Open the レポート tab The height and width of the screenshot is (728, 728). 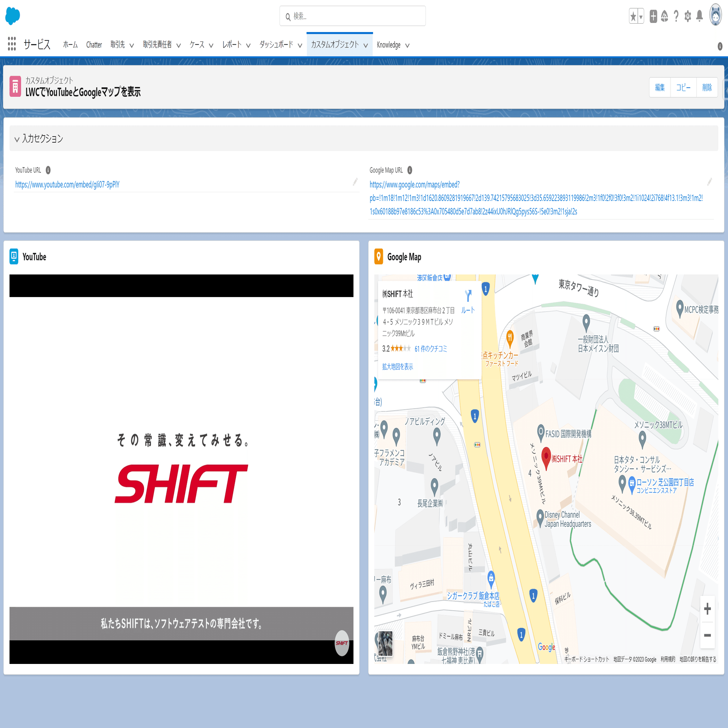click(232, 44)
